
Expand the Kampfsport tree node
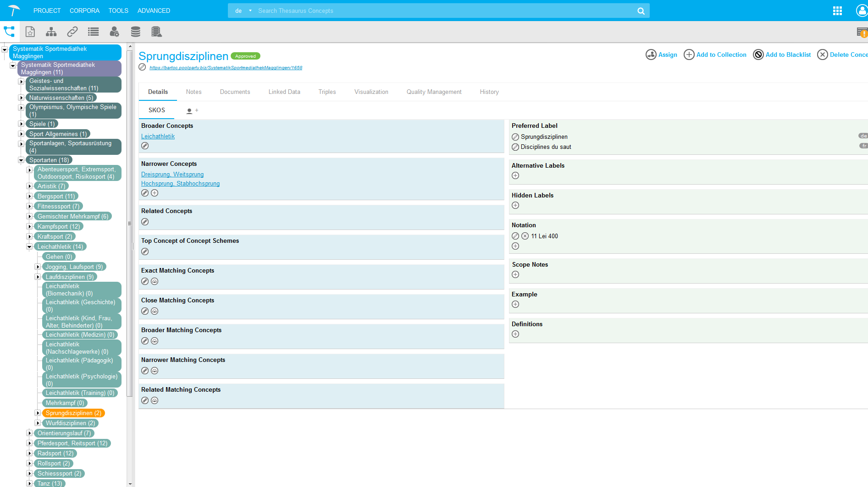[29, 226]
